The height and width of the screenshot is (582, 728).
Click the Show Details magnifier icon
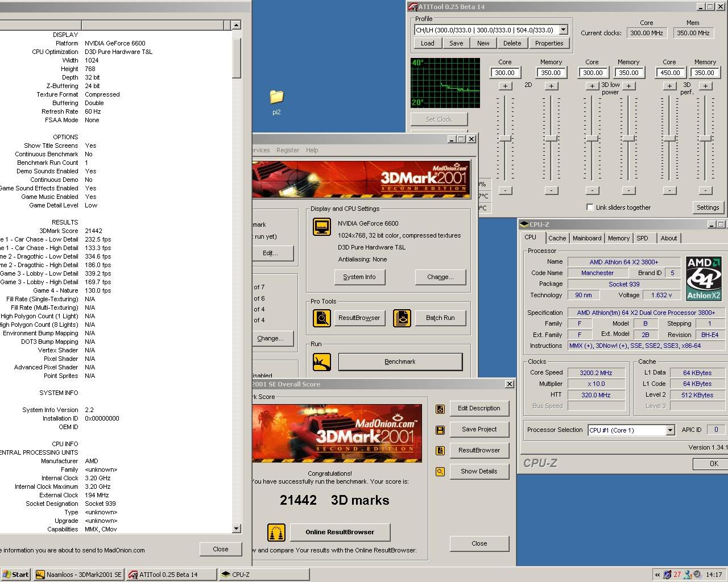point(440,472)
